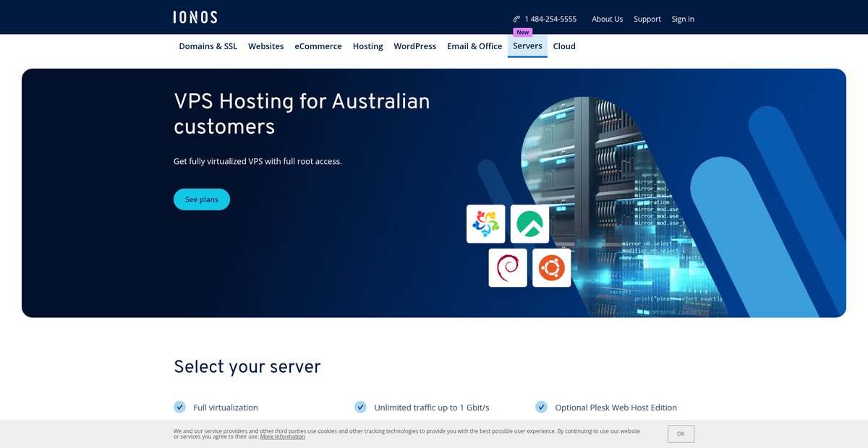Open the Websites menu
The width and height of the screenshot is (868, 448).
coord(266,46)
